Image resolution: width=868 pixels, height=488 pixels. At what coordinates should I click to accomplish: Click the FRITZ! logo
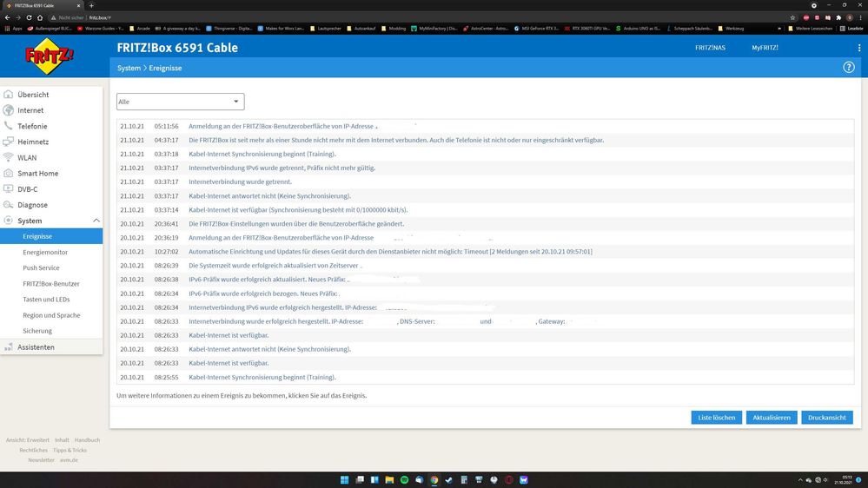click(x=50, y=56)
